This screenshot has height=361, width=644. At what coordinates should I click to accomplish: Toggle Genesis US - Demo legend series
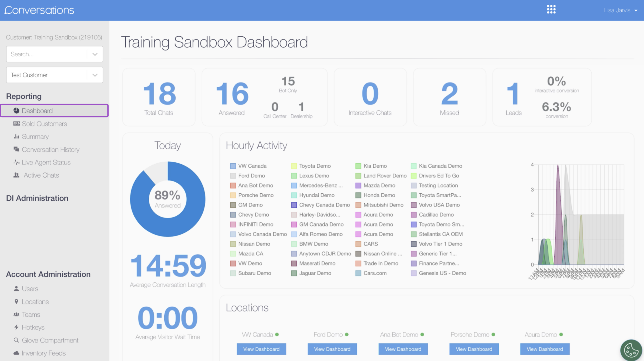click(438, 273)
